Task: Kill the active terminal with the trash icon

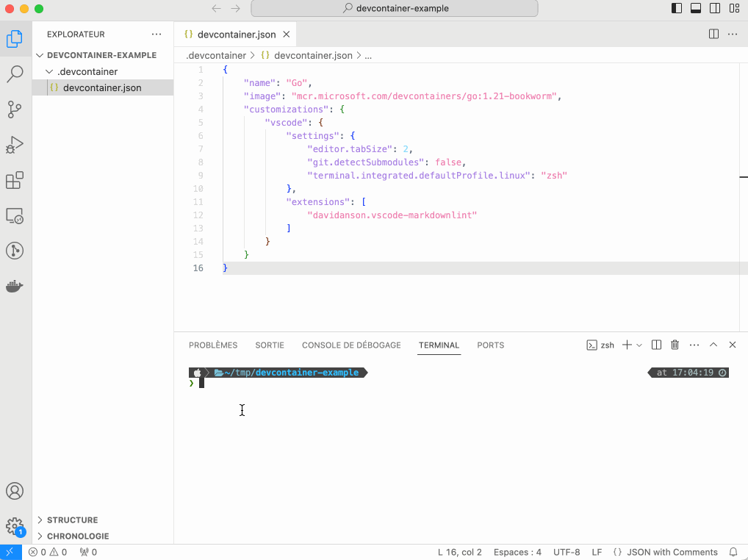Action: tap(675, 345)
